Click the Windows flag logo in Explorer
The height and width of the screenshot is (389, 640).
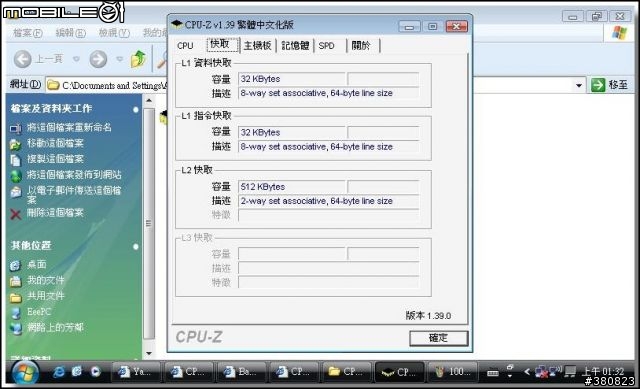(619, 33)
